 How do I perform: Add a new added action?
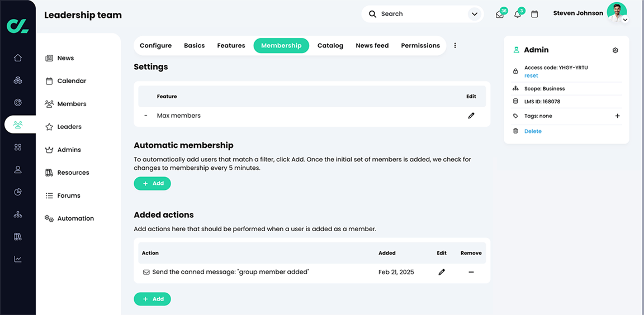pos(152,299)
